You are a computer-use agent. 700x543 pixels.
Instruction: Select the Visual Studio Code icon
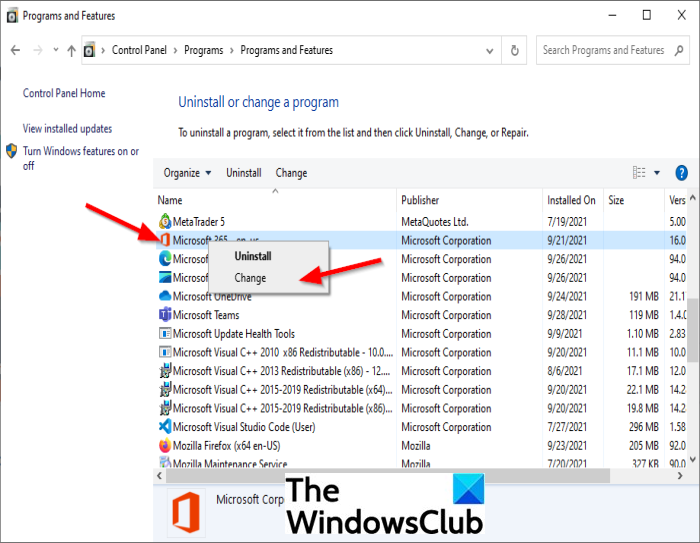(x=165, y=426)
